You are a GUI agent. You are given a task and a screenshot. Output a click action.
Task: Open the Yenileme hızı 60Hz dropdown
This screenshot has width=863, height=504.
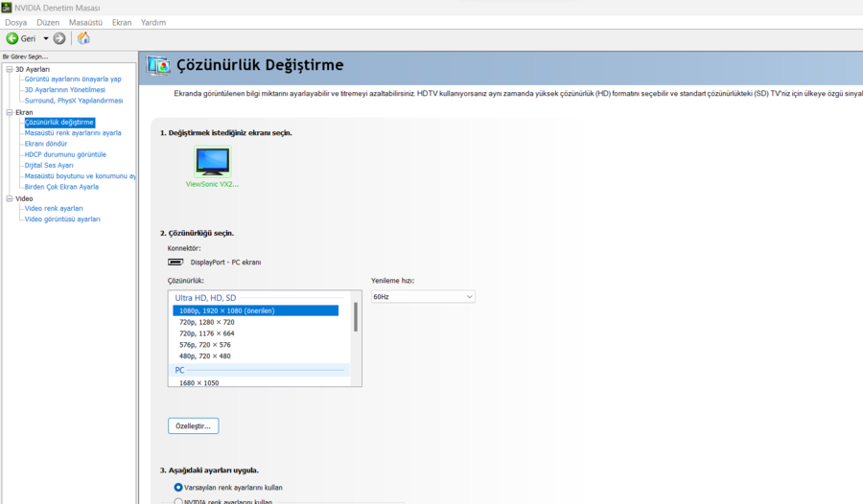(x=423, y=297)
